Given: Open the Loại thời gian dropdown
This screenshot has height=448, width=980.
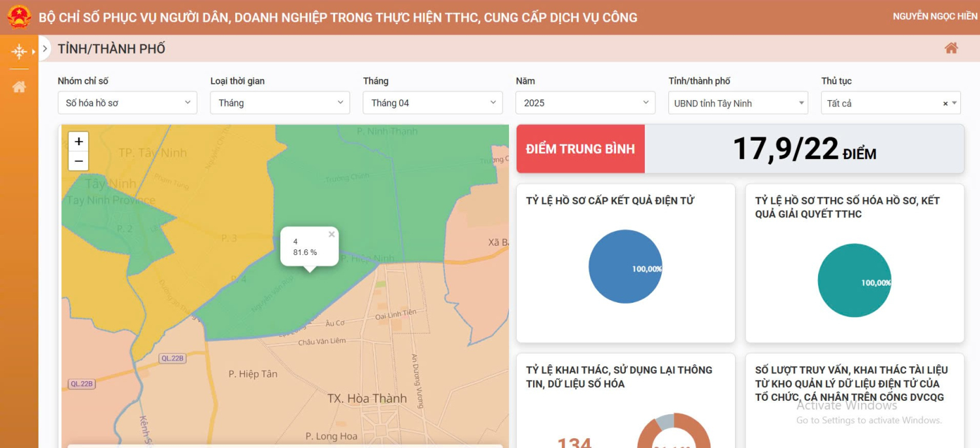Looking at the screenshot, I should (x=280, y=103).
